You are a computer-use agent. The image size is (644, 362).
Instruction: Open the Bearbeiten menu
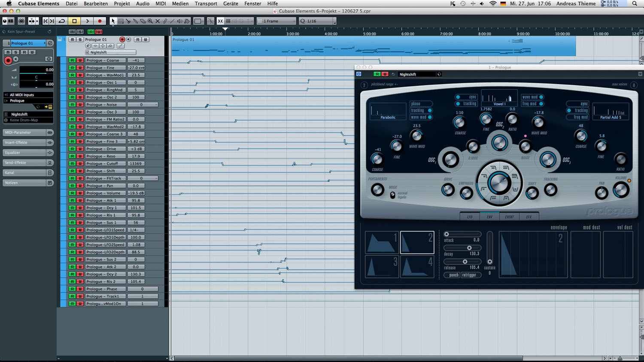point(96,3)
